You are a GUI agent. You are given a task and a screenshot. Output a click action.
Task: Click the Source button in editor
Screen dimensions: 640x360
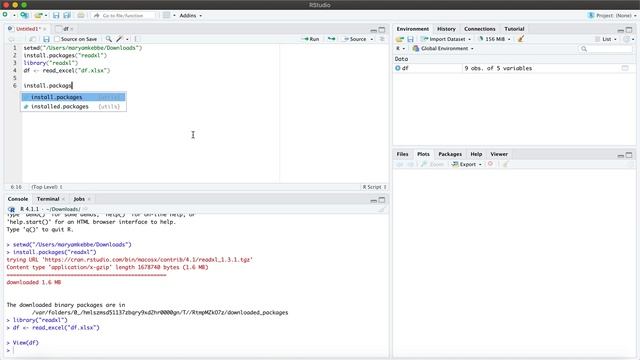point(355,39)
